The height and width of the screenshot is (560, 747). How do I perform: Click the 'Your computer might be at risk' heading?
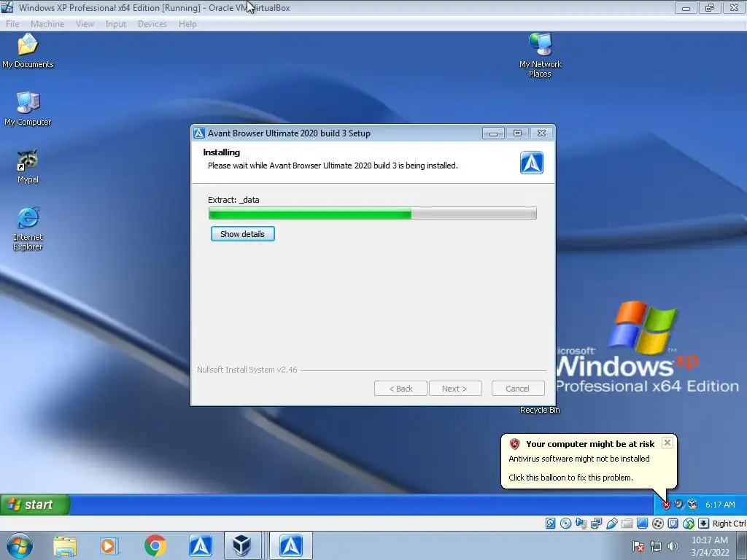[590, 444]
